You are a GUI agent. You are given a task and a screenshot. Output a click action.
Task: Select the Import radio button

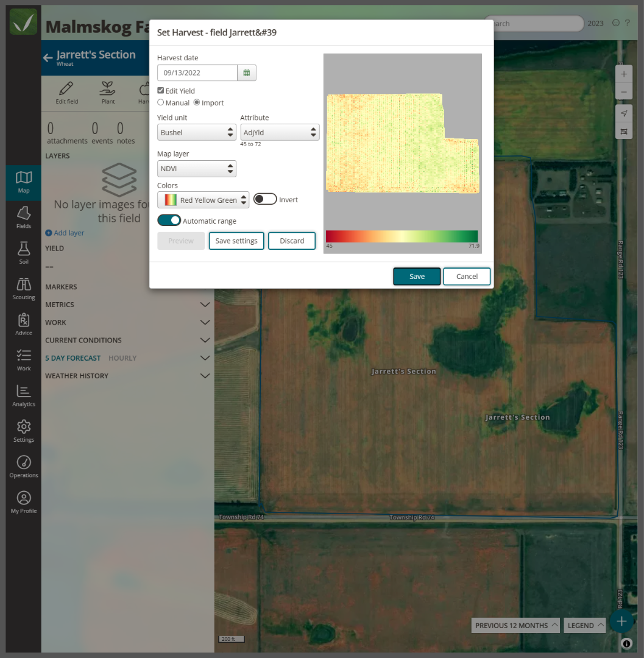(196, 102)
